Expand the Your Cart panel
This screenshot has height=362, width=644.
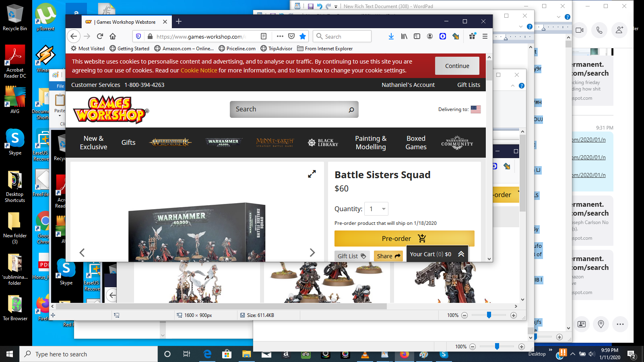pos(437,254)
